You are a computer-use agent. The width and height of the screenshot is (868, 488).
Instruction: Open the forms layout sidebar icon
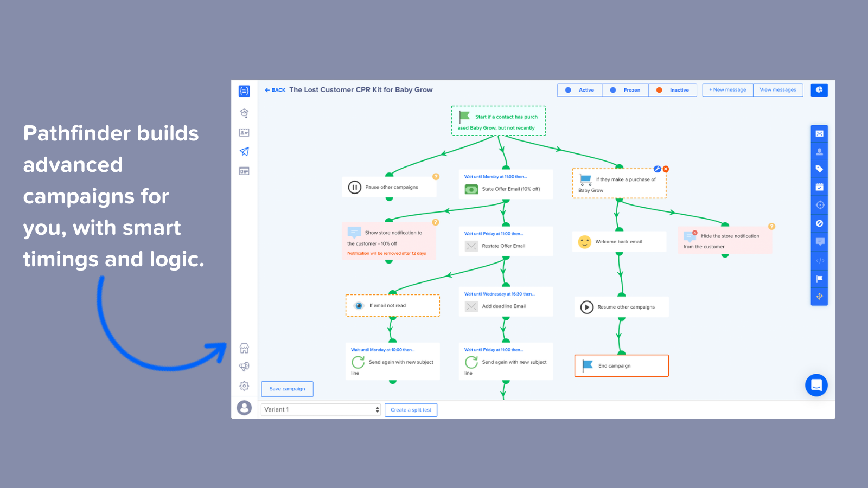244,171
